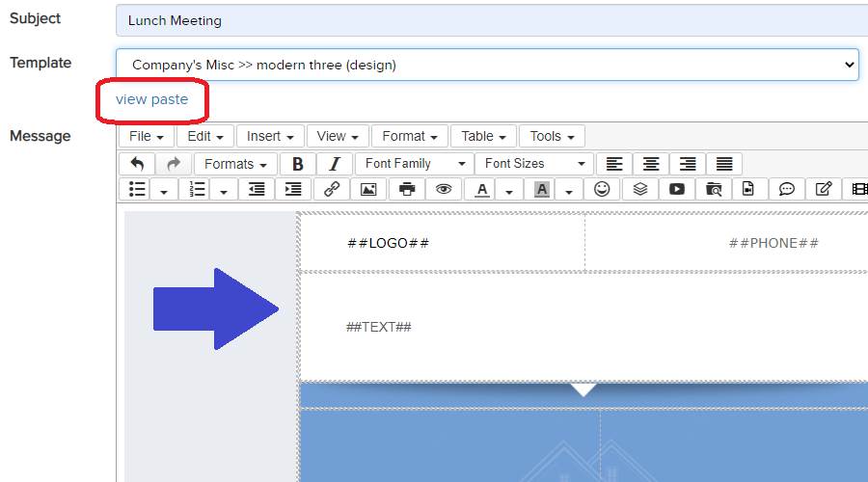868x482 pixels.
Task: Align text left
Action: (614, 164)
